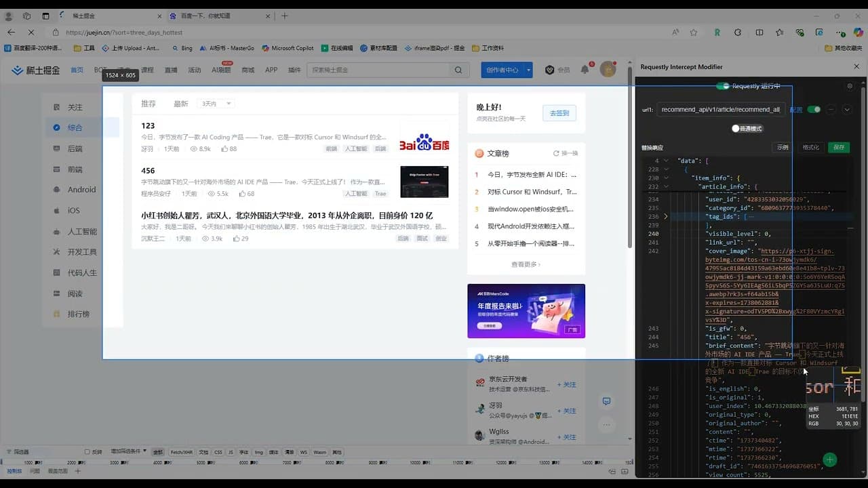
Task: Open the notification bell icon
Action: [585, 70]
